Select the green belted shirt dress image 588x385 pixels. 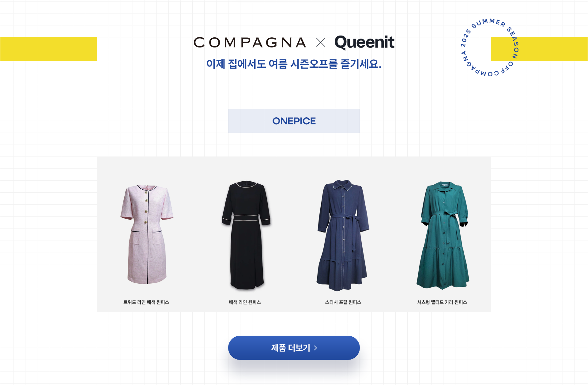[x=443, y=235]
